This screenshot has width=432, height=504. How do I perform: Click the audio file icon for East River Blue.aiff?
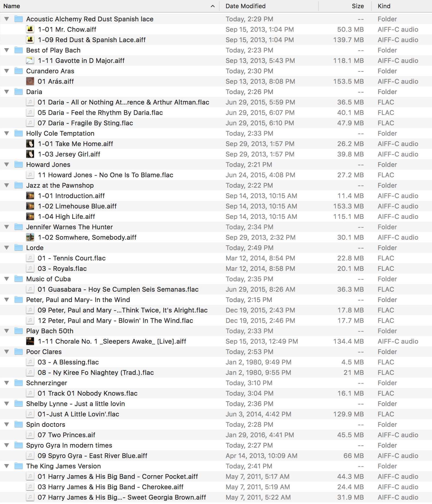point(30,456)
